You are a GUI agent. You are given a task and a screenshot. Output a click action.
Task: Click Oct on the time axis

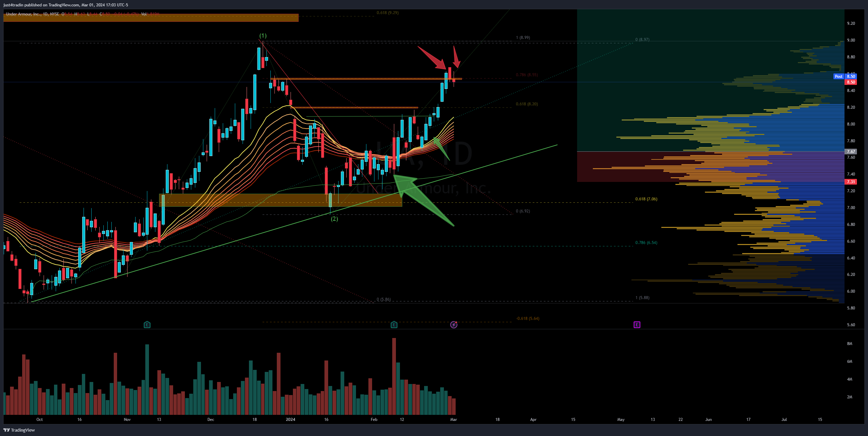coord(39,420)
